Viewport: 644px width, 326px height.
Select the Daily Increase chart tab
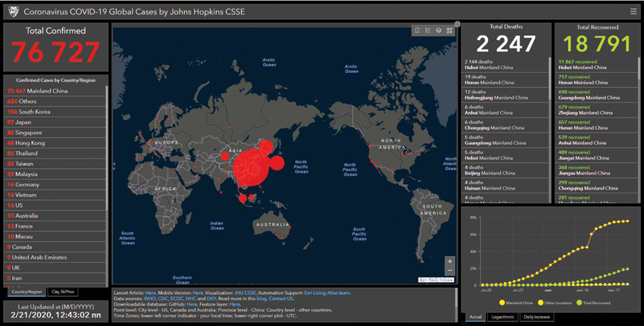[x=536, y=317]
